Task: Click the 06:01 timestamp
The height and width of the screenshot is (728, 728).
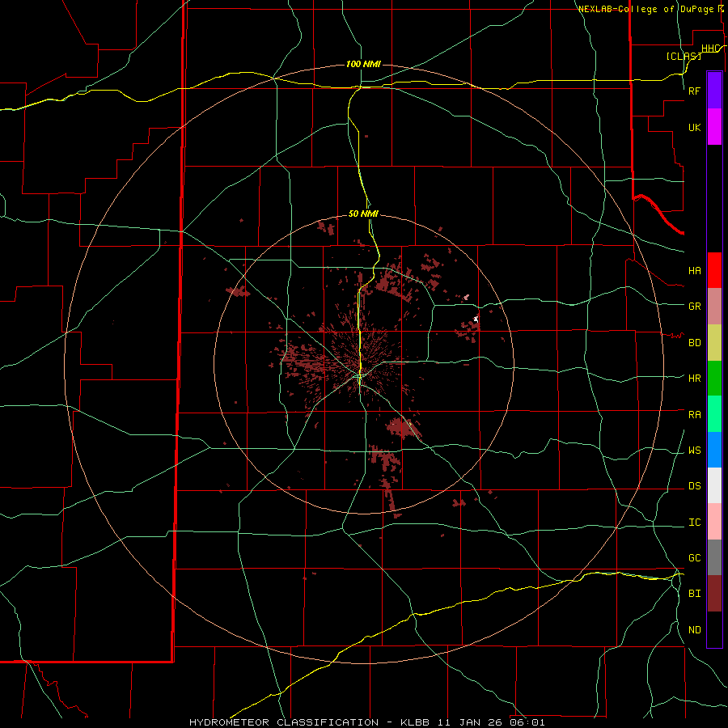Action: [527, 722]
